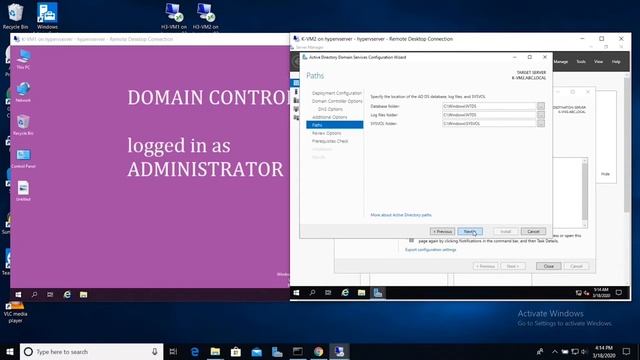The width and height of the screenshot is (640, 360).
Task: Browse for Log files folder location
Action: 540,115
